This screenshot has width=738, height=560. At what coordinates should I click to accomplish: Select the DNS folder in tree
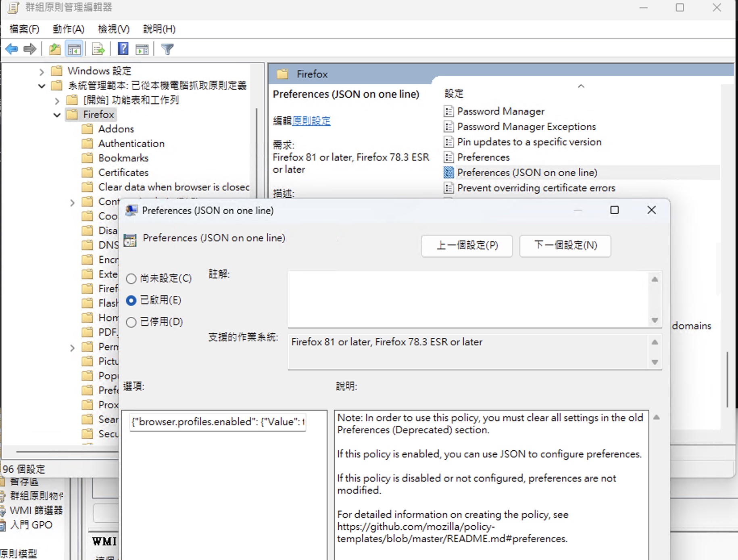click(108, 245)
